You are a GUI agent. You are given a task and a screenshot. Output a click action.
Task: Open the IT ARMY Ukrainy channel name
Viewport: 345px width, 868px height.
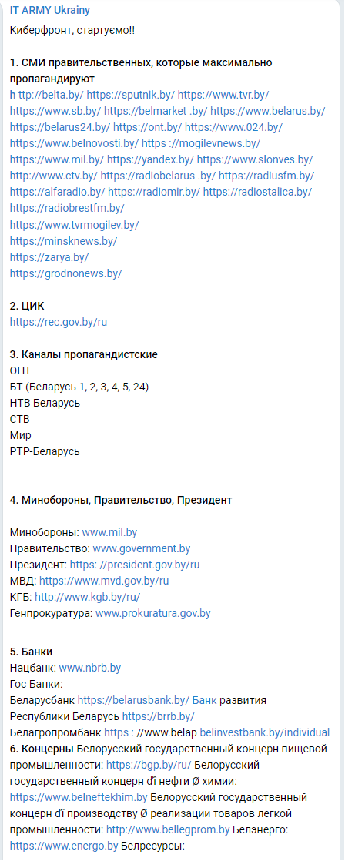pyautogui.click(x=50, y=11)
